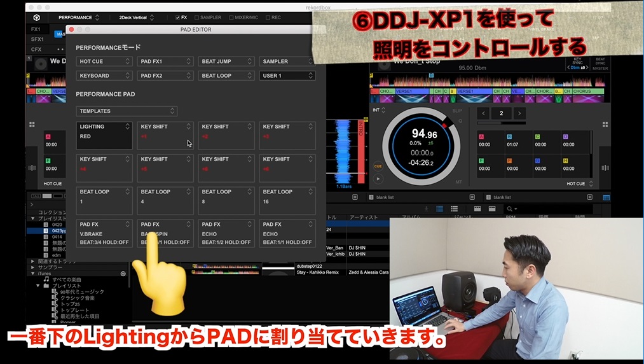Enable the MIXER/MIC checkbox

pyautogui.click(x=231, y=18)
